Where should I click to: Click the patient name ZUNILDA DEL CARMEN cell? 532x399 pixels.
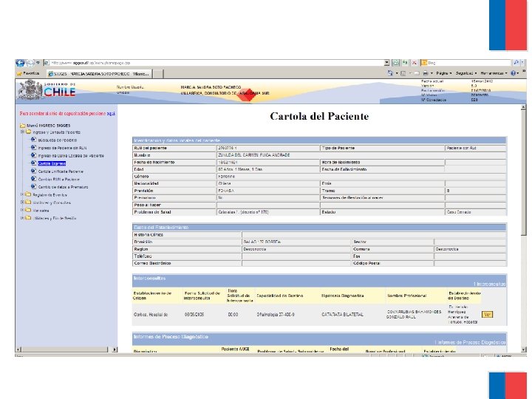pos(361,155)
